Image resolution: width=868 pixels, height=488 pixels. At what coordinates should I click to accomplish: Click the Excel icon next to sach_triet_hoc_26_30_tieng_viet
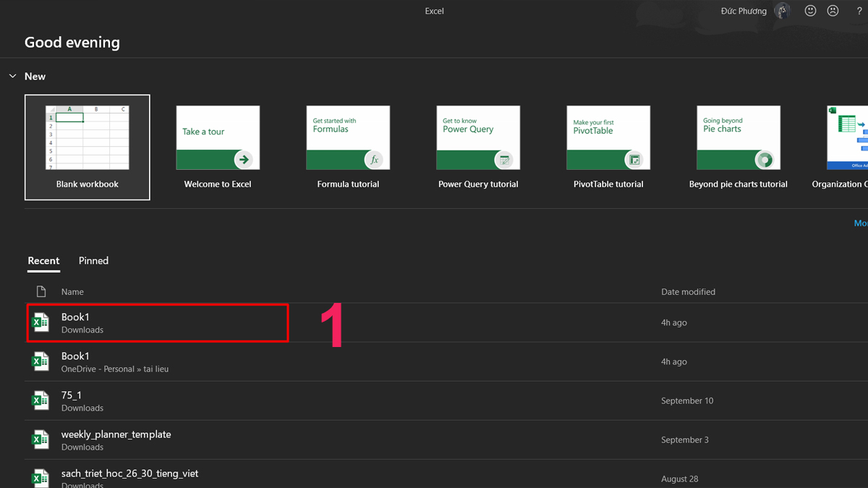41,479
